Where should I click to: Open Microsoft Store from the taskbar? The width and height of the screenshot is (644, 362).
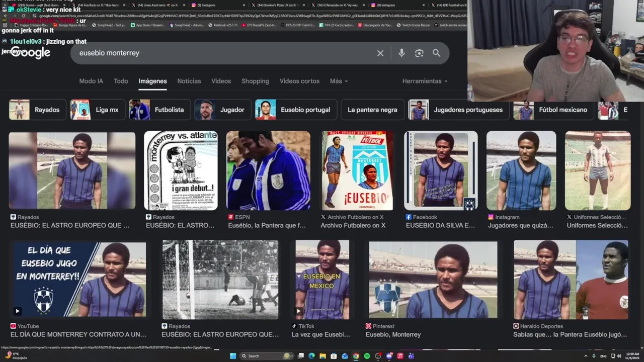[x=334, y=356]
